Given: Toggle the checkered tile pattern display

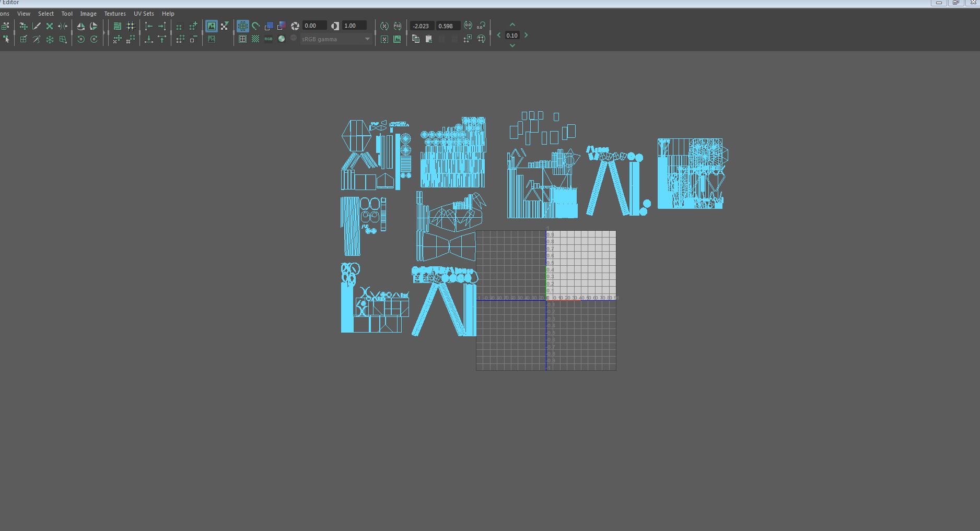Looking at the screenshot, I should (x=255, y=39).
